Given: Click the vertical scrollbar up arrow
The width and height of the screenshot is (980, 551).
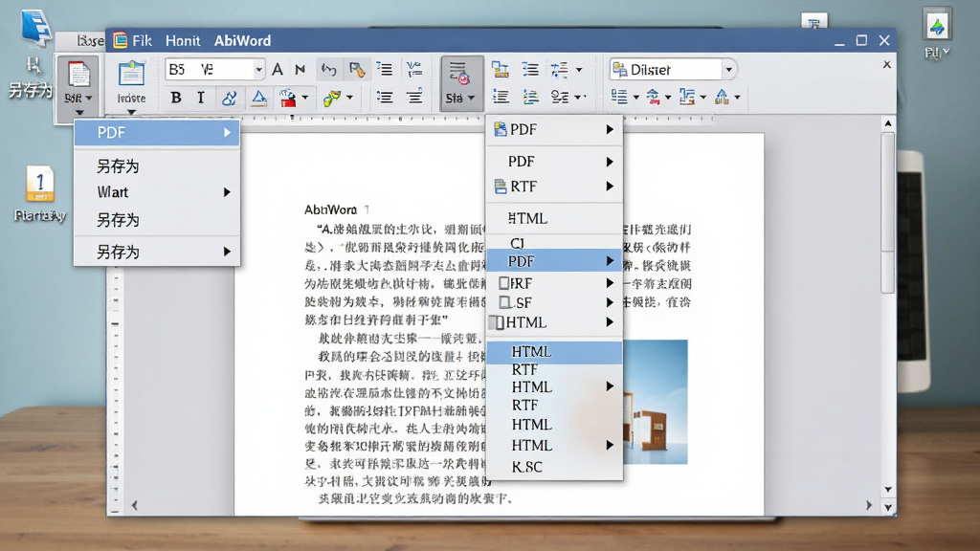Looking at the screenshot, I should [888, 123].
